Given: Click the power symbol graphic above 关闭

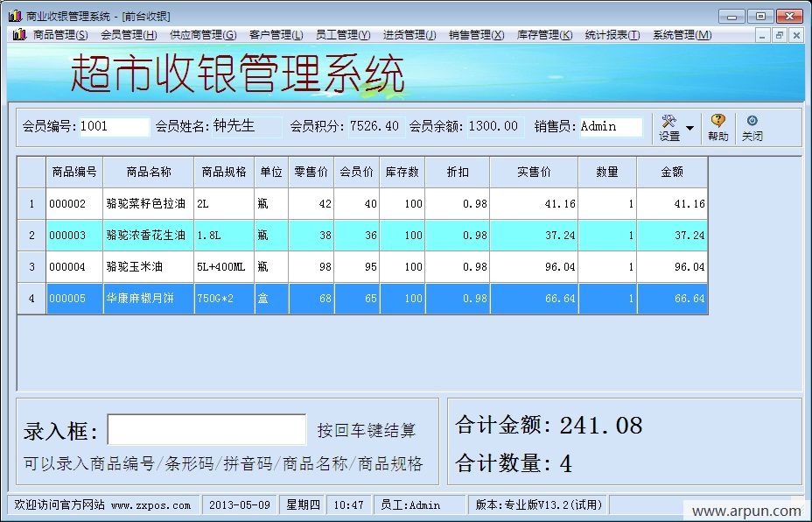Looking at the screenshot, I should 751,119.
